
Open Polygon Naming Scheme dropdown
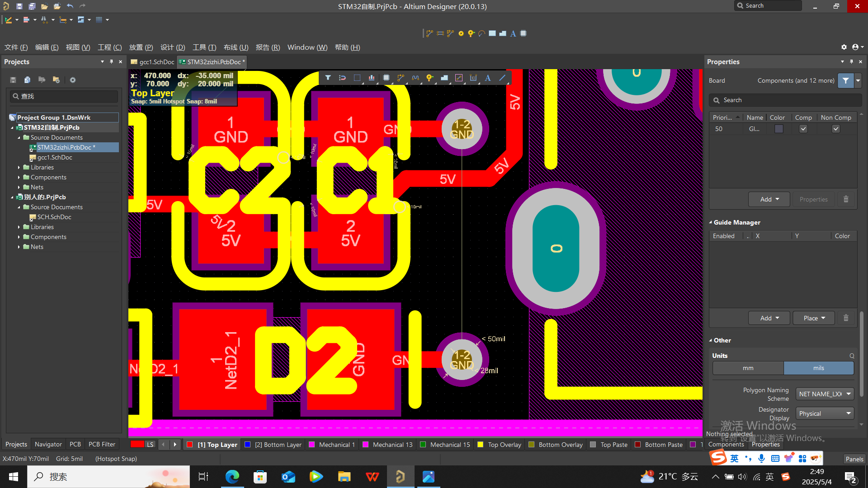point(825,394)
